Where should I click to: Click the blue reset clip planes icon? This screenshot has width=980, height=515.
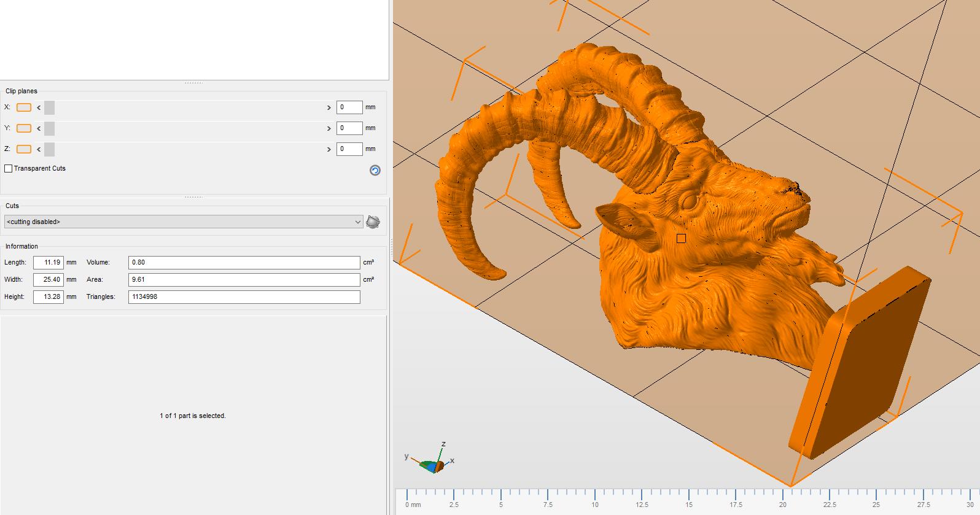tap(375, 170)
